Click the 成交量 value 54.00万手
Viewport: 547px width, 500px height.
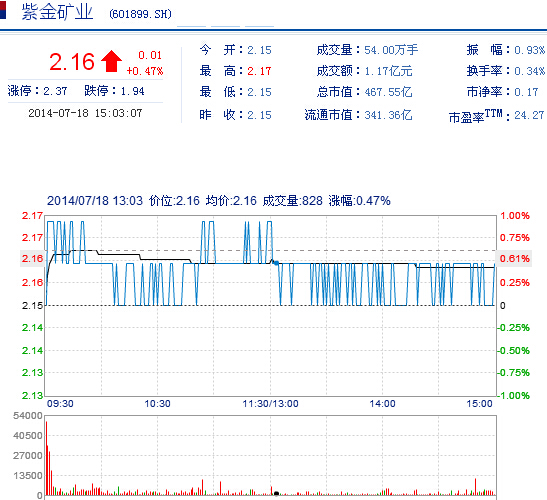point(391,50)
